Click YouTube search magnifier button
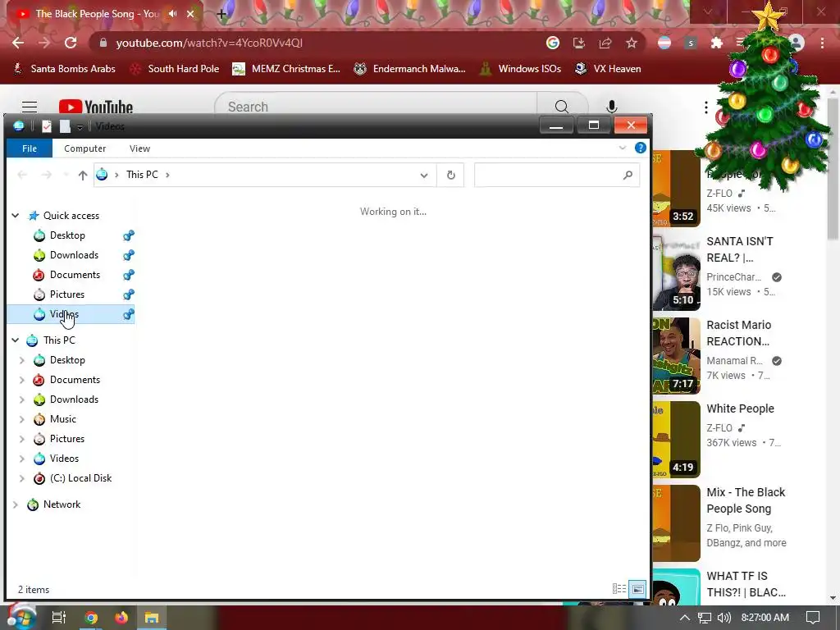Viewport: 840px width, 630px height. [x=562, y=107]
